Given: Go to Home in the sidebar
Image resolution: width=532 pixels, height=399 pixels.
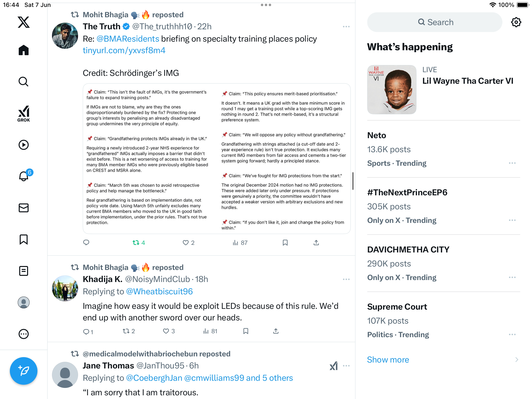Looking at the screenshot, I should 24,50.
